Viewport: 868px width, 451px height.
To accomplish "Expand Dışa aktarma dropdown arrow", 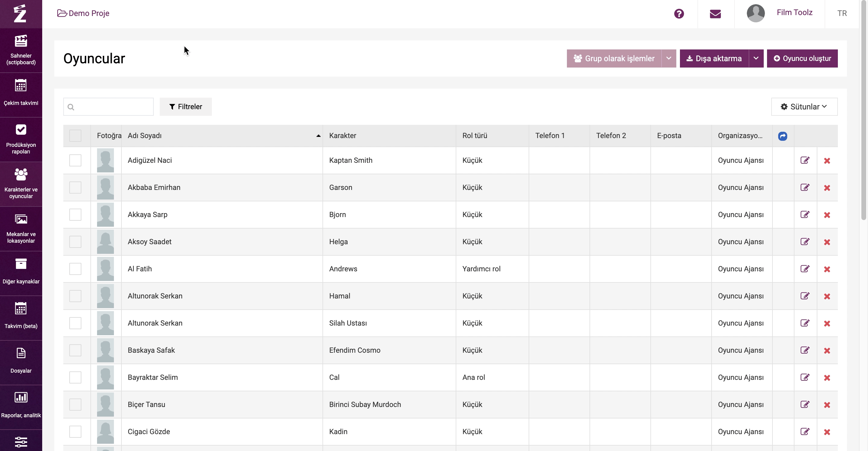I will tap(756, 58).
